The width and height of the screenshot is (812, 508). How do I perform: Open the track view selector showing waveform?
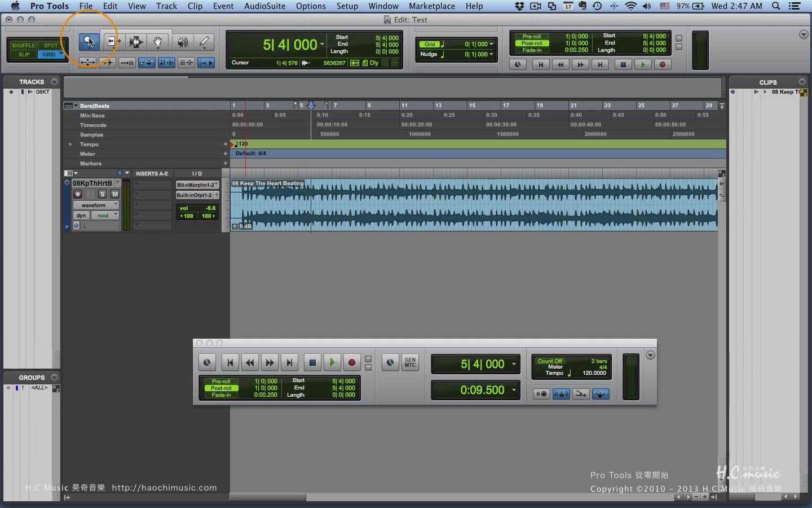tap(96, 205)
